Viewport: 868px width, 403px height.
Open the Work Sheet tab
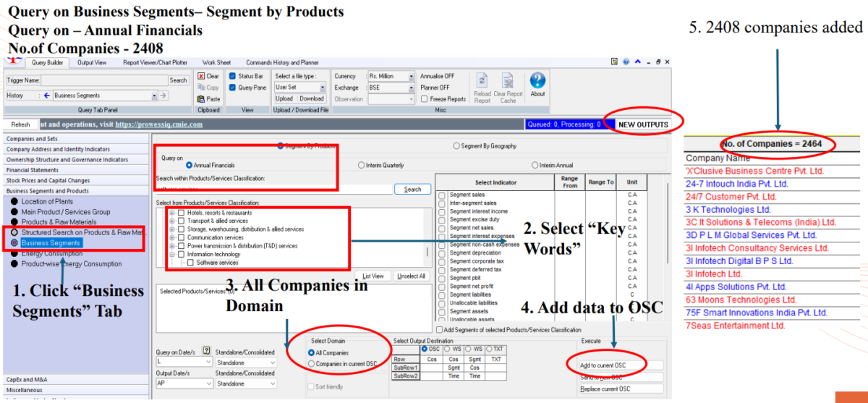pos(216,63)
